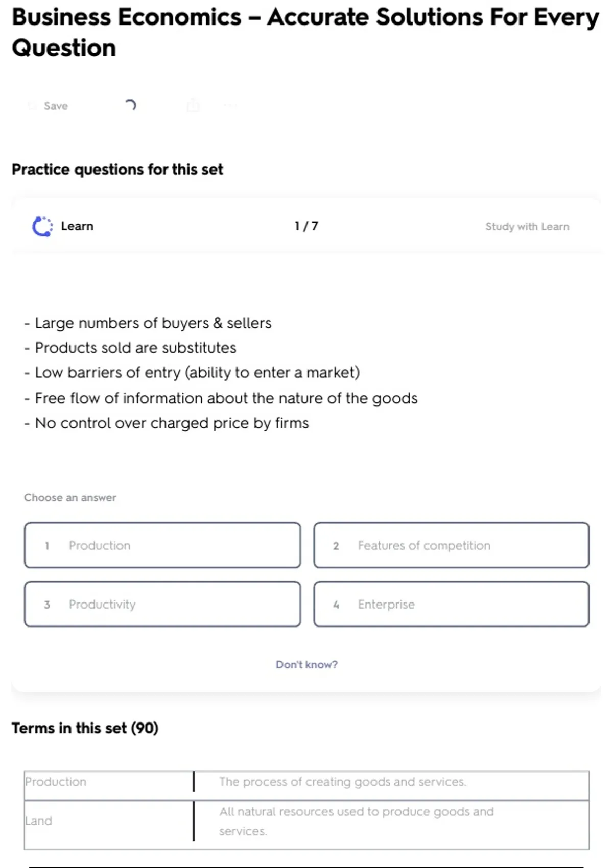
Task: Click the Learn label in the card header
Action: click(x=77, y=226)
